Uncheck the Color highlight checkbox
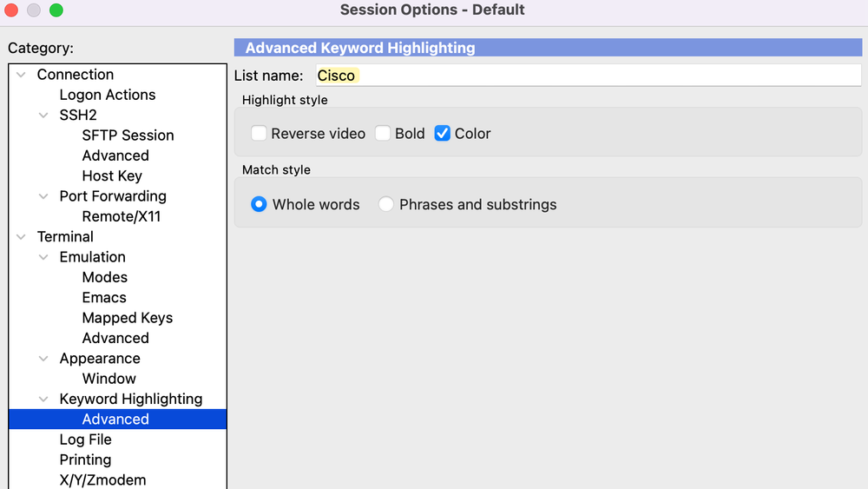Viewport: 868px width, 489px height. [443, 134]
